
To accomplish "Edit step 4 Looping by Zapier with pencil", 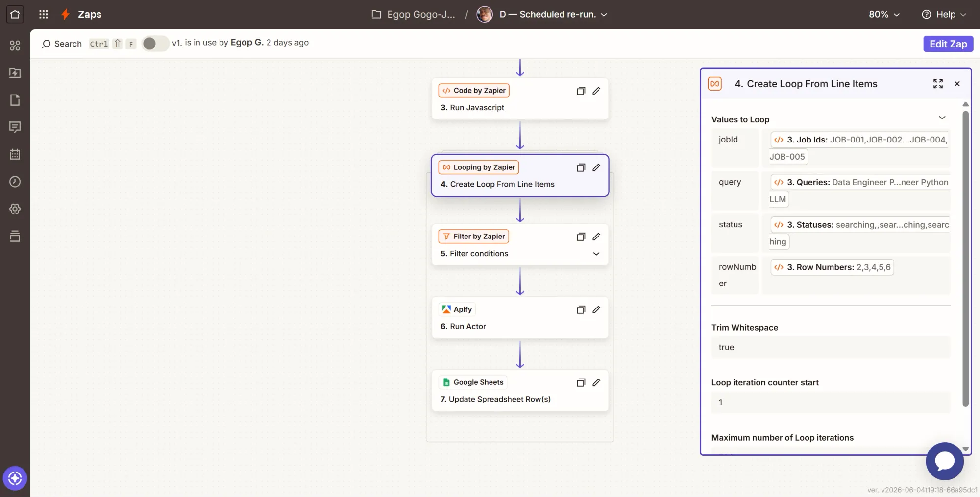I will 596,167.
